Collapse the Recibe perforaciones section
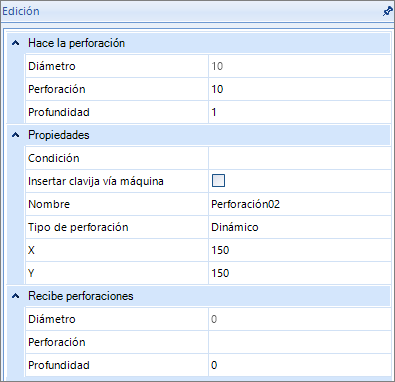The image size is (395, 382). tap(15, 296)
